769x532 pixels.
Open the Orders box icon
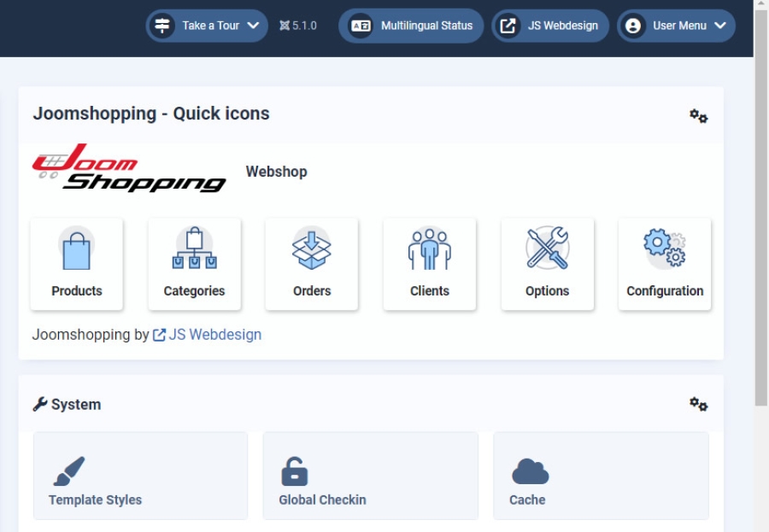pos(312,248)
